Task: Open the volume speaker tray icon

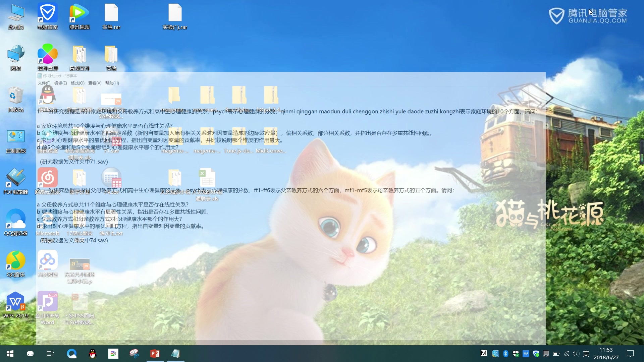Action: coord(576,354)
